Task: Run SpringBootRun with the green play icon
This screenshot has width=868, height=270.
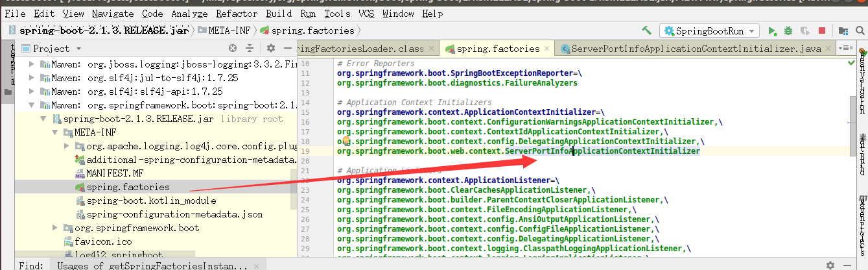Action: click(772, 31)
